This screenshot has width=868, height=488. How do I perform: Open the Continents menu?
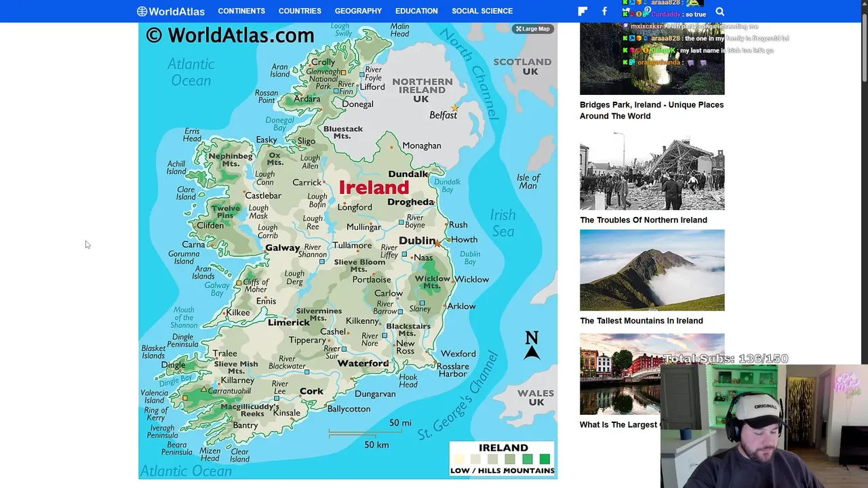(241, 11)
